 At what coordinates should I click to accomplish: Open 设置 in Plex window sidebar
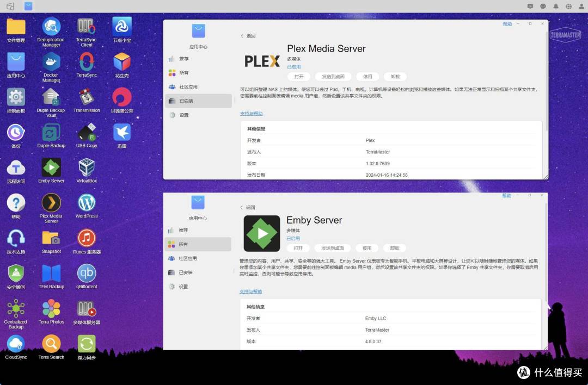pos(198,115)
